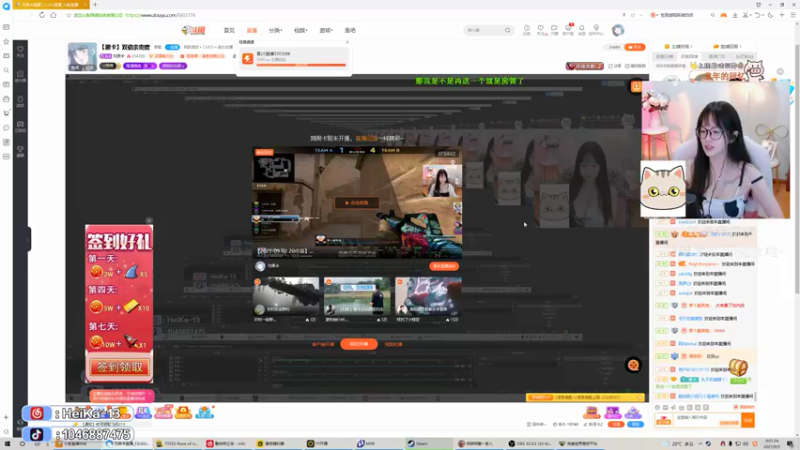Viewport: 800px width, 450px height.
Task: Close the sign-in gift banner
Action: click(149, 220)
